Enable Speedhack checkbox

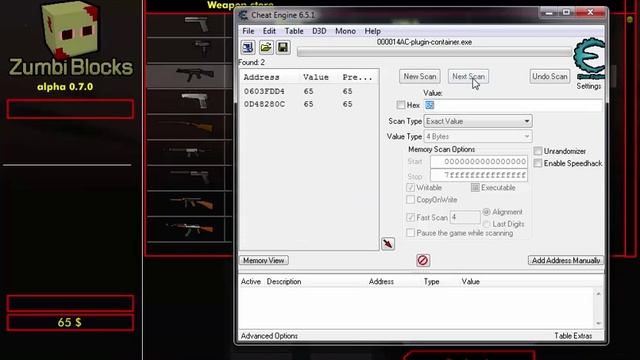click(538, 163)
